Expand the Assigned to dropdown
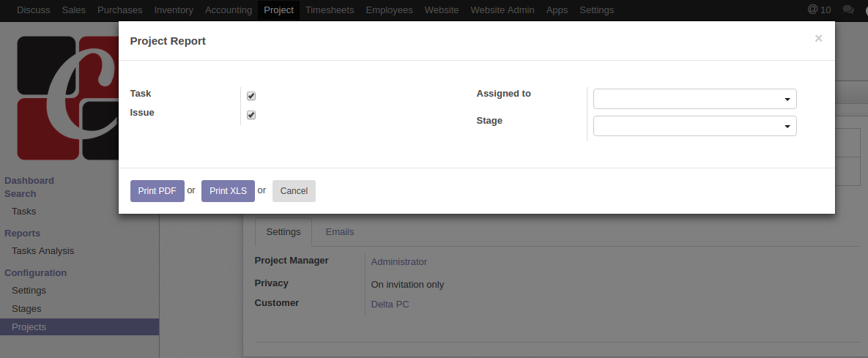868x358 pixels. [x=694, y=99]
